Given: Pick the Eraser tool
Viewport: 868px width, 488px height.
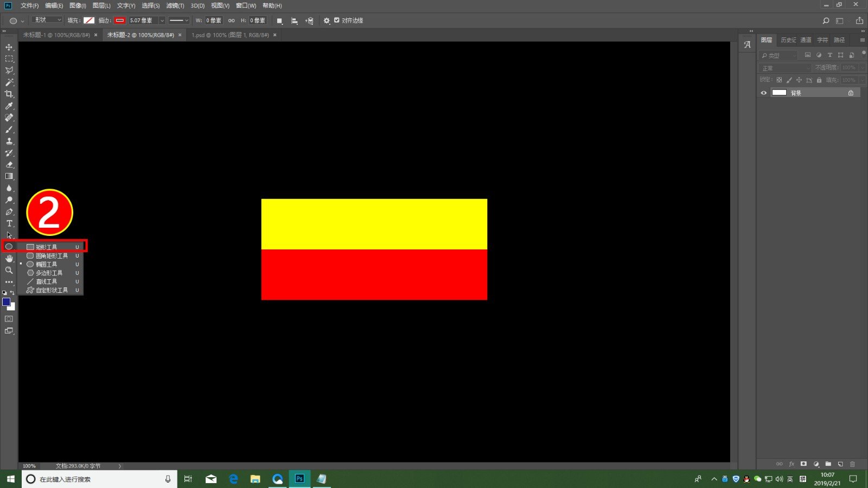Looking at the screenshot, I should (x=9, y=165).
